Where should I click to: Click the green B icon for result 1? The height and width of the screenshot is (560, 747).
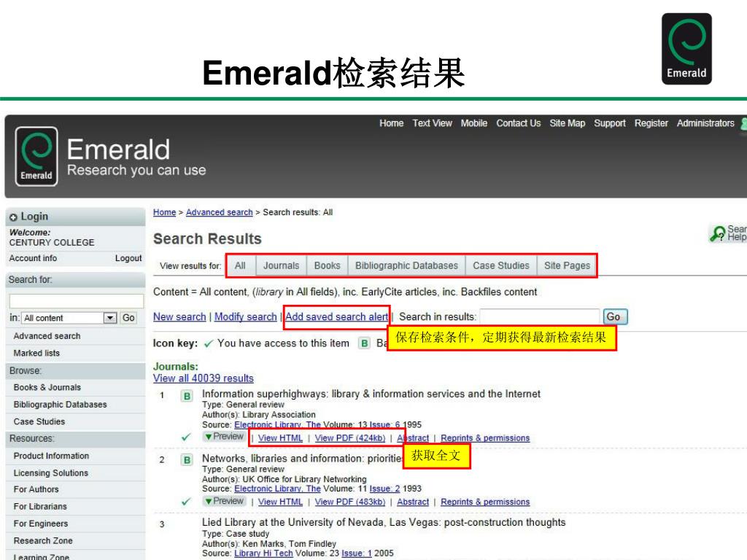click(x=187, y=396)
